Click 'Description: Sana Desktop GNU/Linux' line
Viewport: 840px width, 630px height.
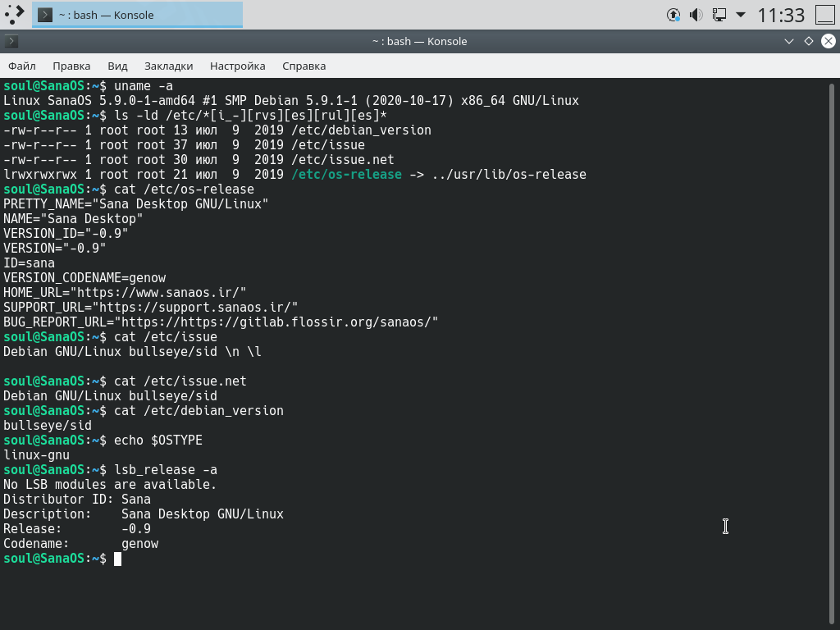coord(144,514)
